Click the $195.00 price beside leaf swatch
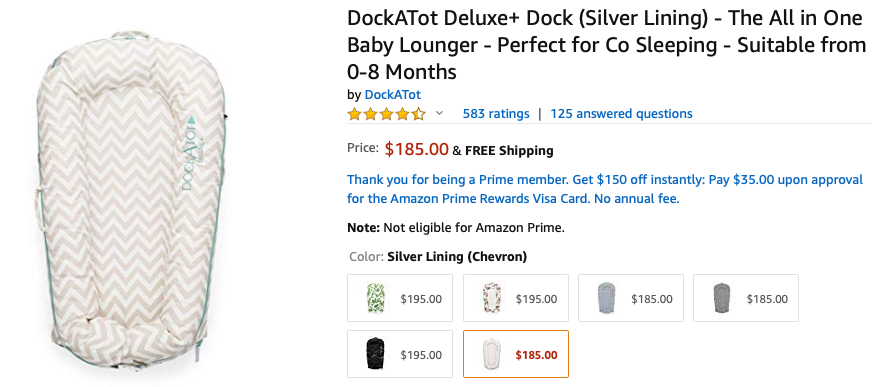Screen dimensions: 877x387 click(421, 299)
